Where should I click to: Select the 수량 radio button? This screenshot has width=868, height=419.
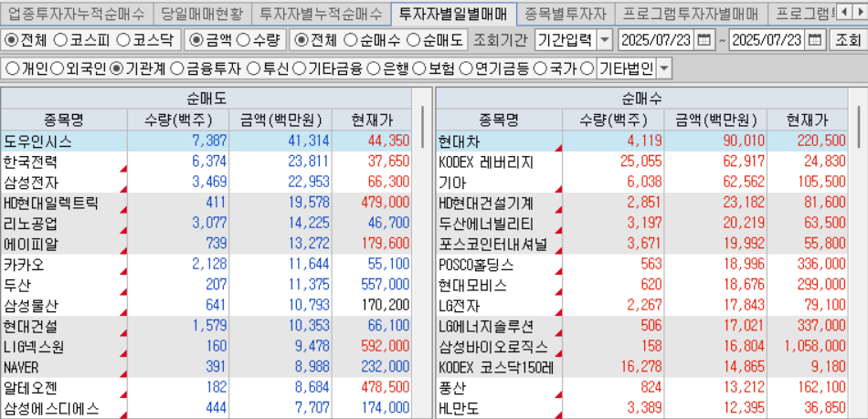[258, 40]
